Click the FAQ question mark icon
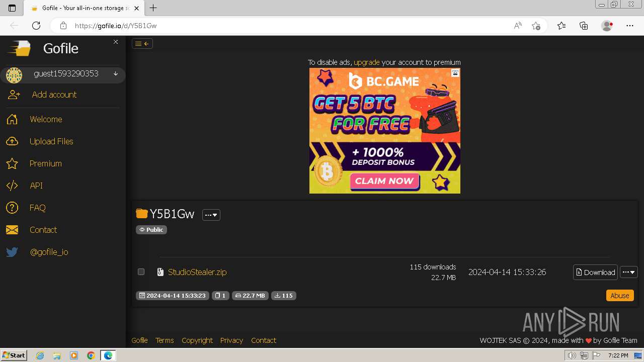Image resolution: width=644 pixels, height=362 pixels. [12, 208]
